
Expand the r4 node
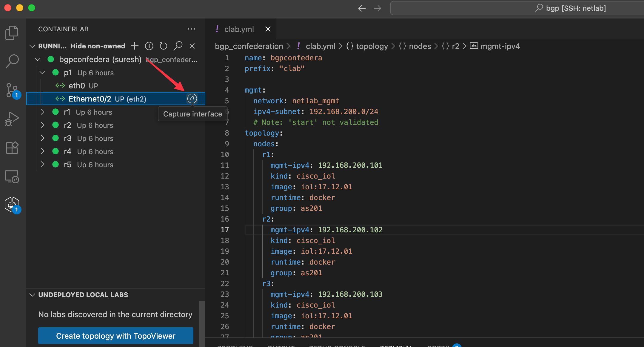[43, 151]
